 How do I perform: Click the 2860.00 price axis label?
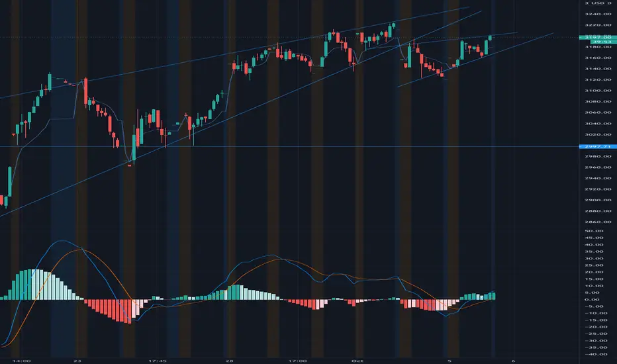pos(598,222)
